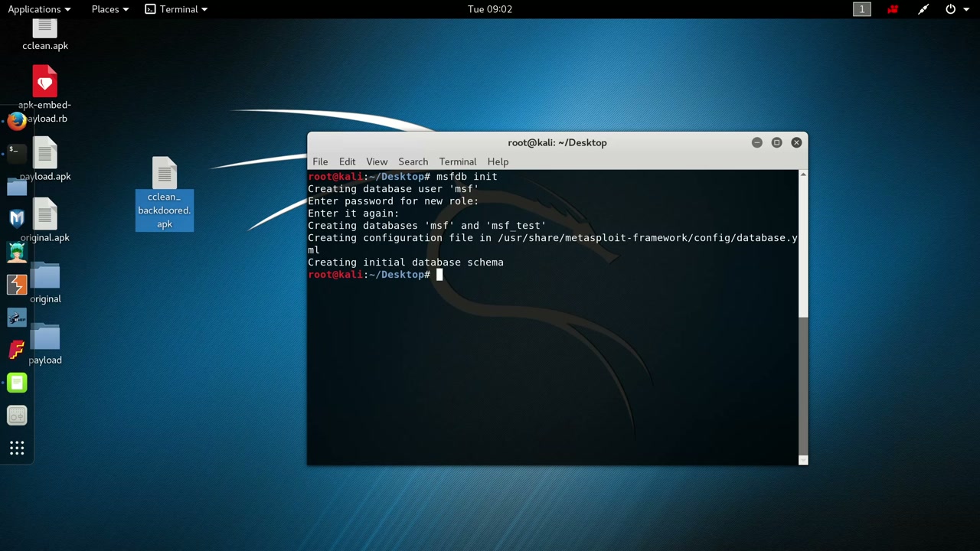980x551 pixels.
Task: Launch Burp Suite from the dock
Action: (x=17, y=285)
